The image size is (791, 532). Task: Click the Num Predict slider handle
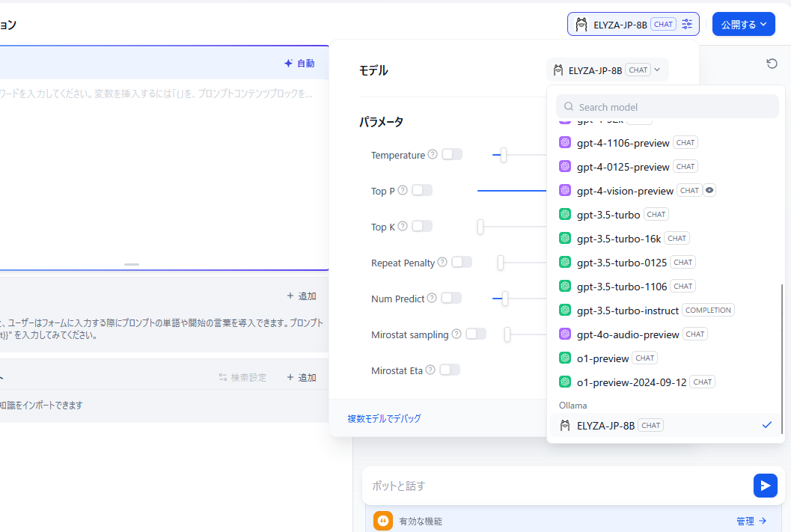point(504,299)
